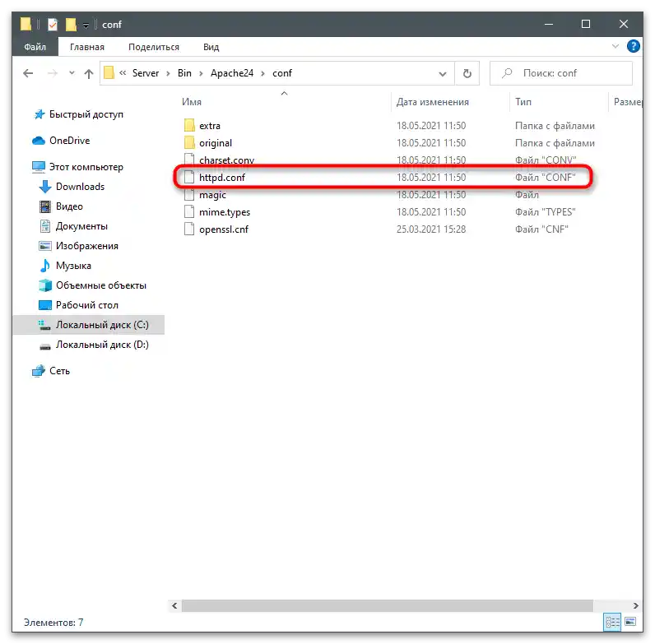655x644 pixels.
Task: Expand the ribbon with the chevron
Action: [615, 46]
